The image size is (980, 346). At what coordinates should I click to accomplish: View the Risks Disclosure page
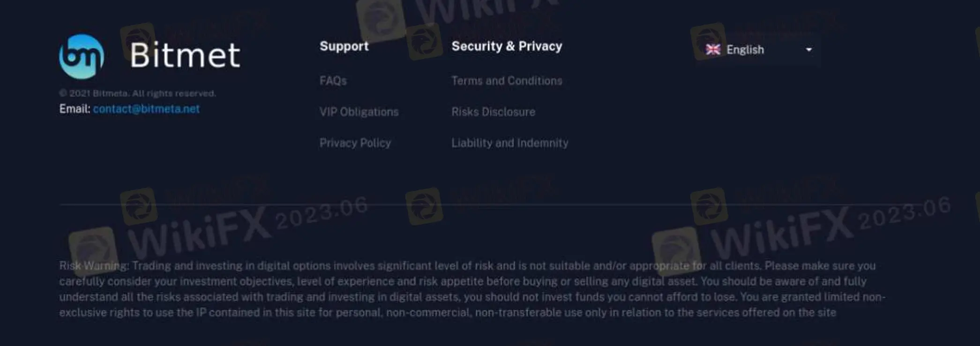493,112
